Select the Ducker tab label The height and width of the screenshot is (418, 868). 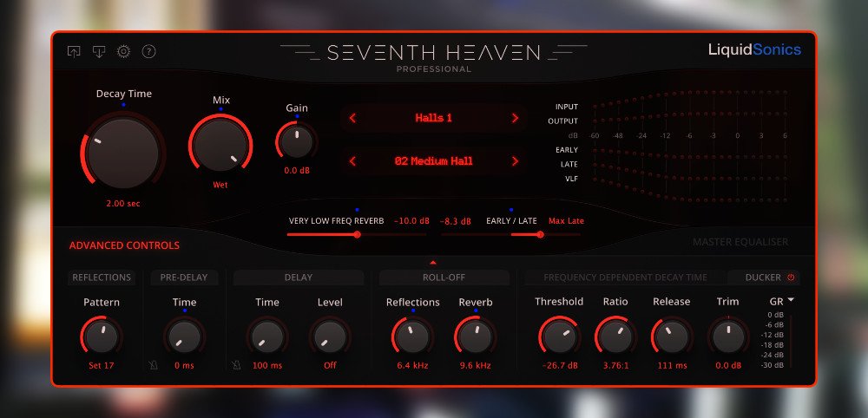coord(763,278)
